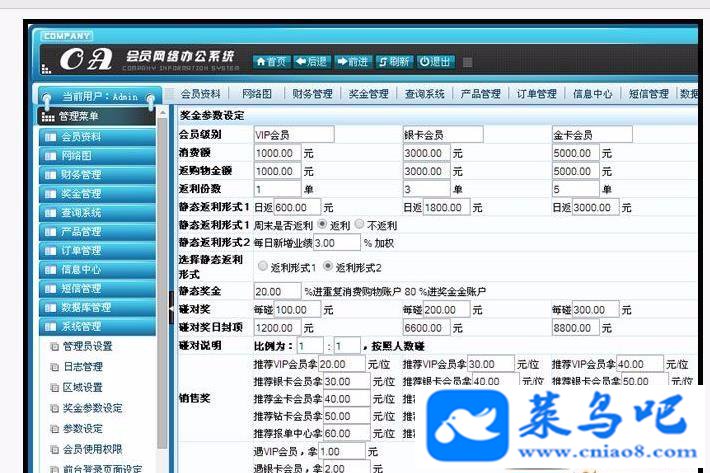Click the 刷新 refresh button
710x473 pixels.
(393, 62)
